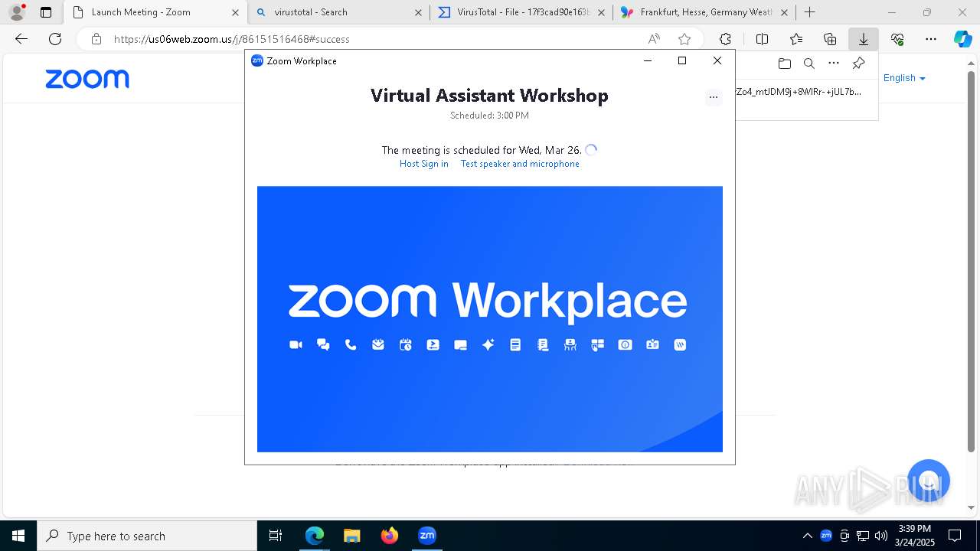Open browser profile avatar
This screenshot has width=980, height=551.
click(x=16, y=12)
